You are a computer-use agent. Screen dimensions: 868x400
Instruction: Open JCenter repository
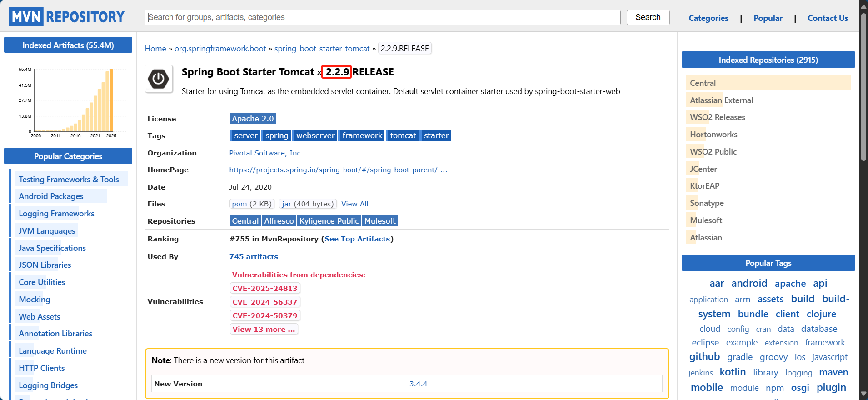click(x=703, y=169)
